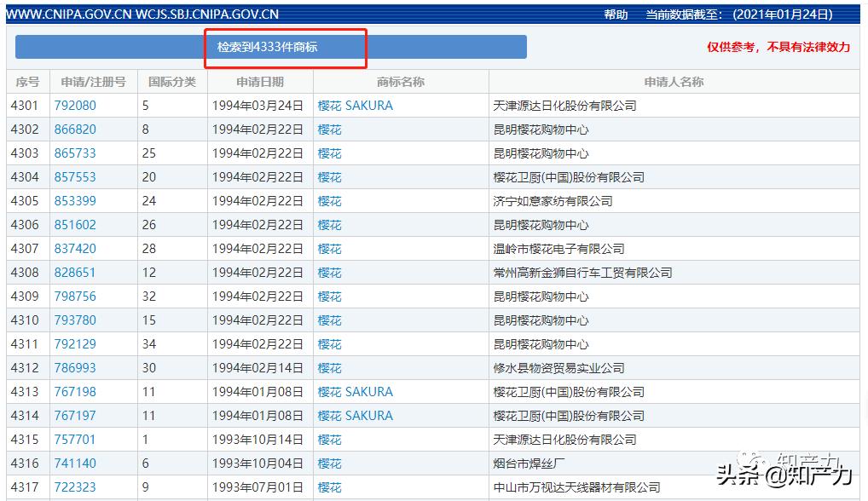Open registration number 866820

click(75, 130)
